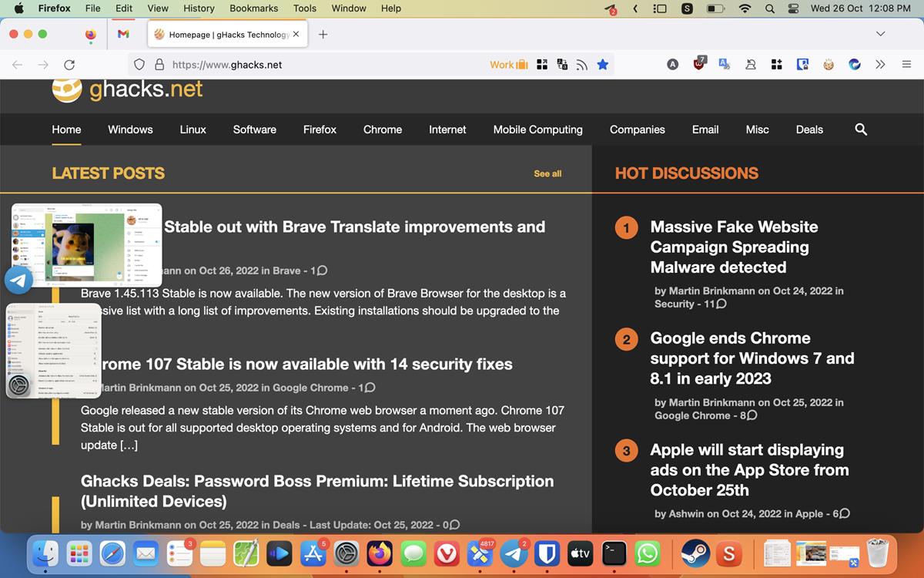Click the RSS feed icon in address bar

[582, 65]
